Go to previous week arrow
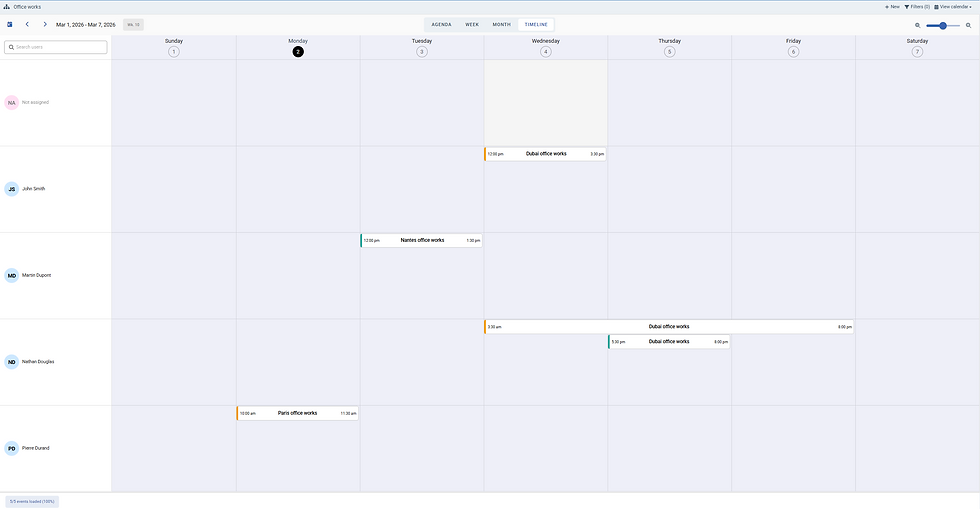This screenshot has width=980, height=509. pyautogui.click(x=27, y=24)
